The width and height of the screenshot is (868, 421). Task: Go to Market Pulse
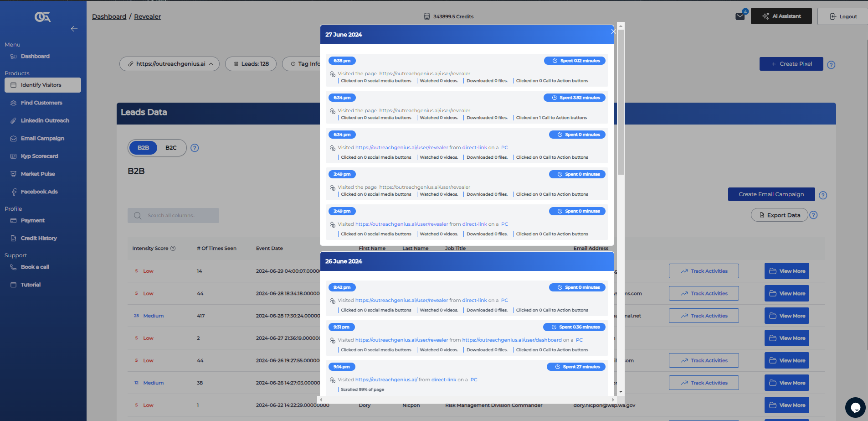pyautogui.click(x=38, y=174)
